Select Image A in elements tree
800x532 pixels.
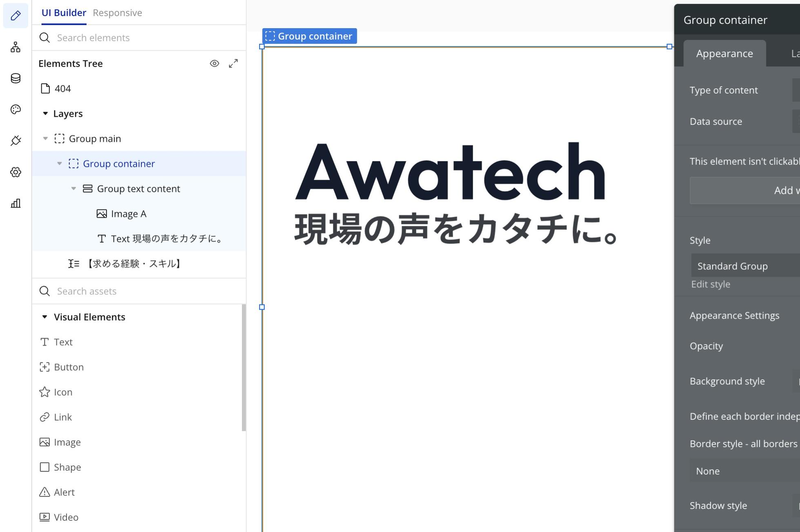pos(128,214)
